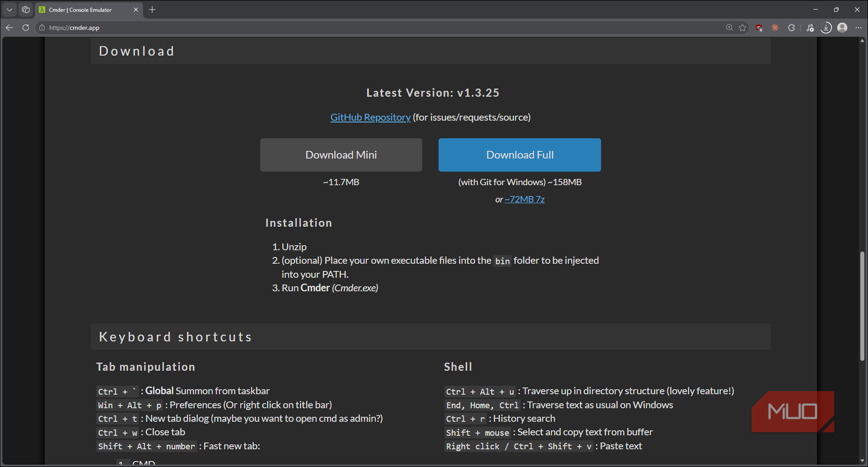View site info via the lock icon

(x=42, y=27)
